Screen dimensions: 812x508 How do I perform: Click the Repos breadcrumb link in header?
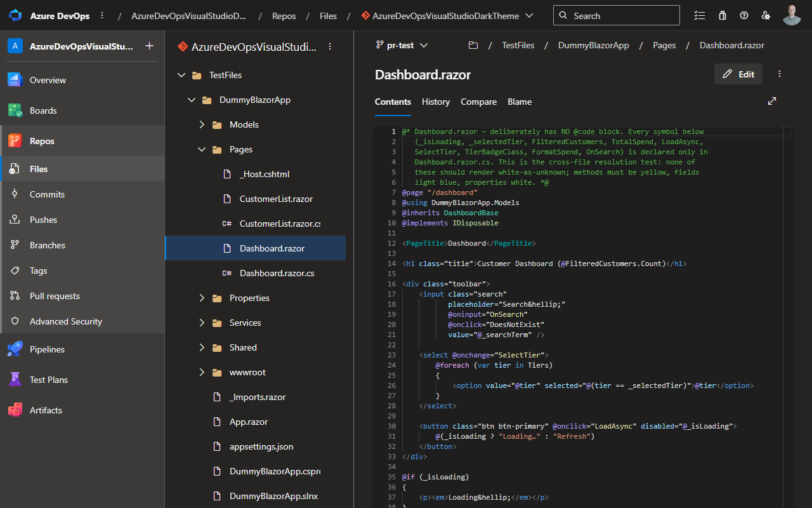click(284, 16)
